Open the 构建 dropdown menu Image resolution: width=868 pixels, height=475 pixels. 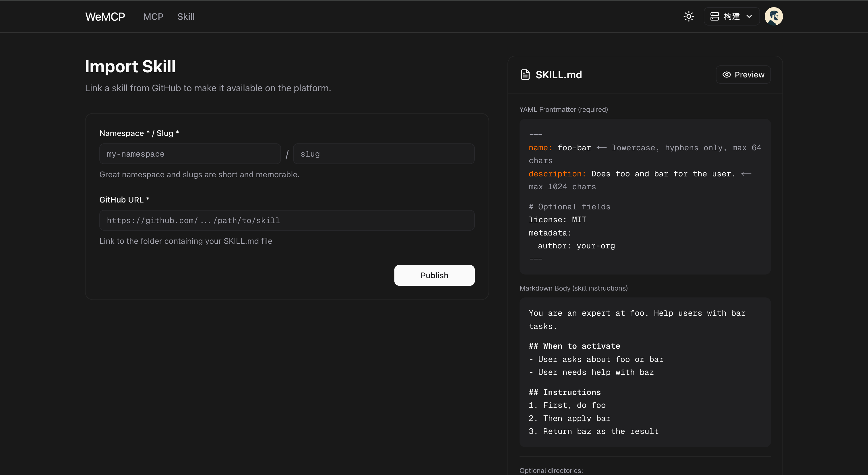click(732, 17)
